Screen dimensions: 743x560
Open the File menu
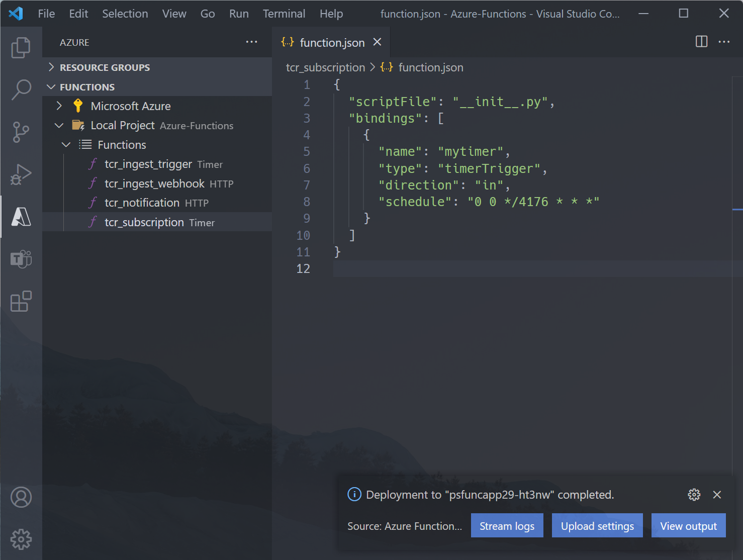pyautogui.click(x=46, y=14)
